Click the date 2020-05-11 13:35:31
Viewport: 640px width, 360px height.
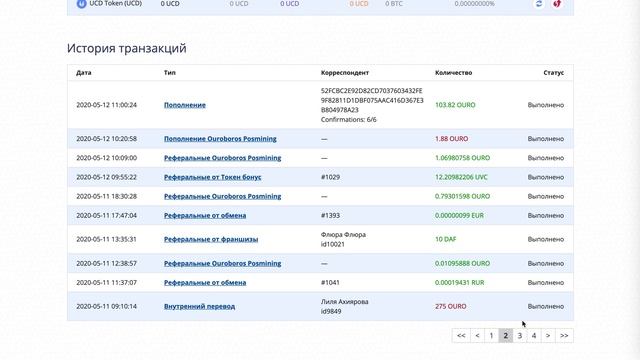107,239
